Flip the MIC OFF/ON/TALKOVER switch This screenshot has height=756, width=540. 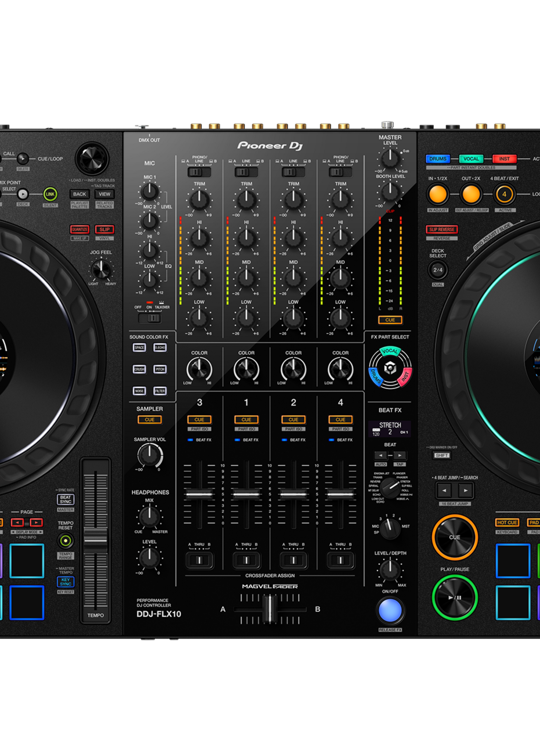[x=150, y=318]
